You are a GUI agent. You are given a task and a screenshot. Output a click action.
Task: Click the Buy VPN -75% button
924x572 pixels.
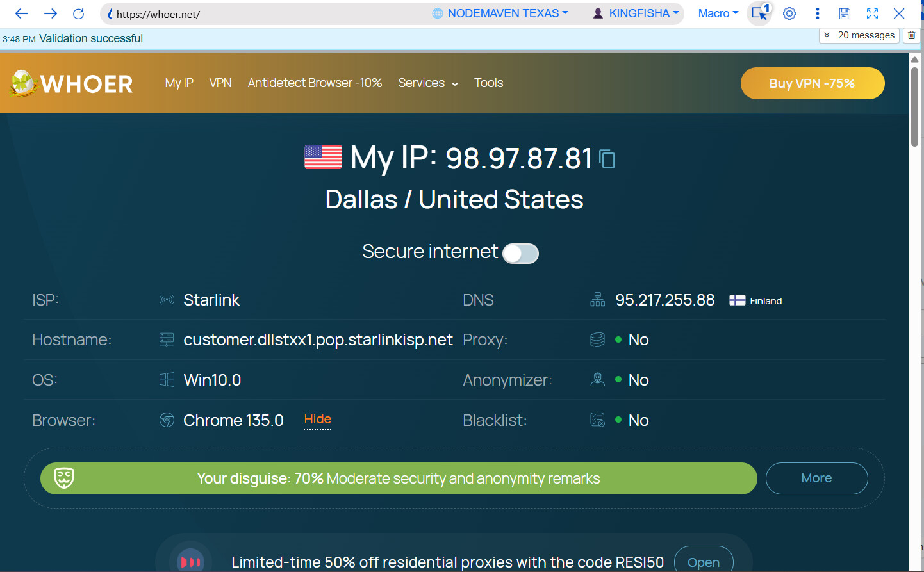click(813, 83)
